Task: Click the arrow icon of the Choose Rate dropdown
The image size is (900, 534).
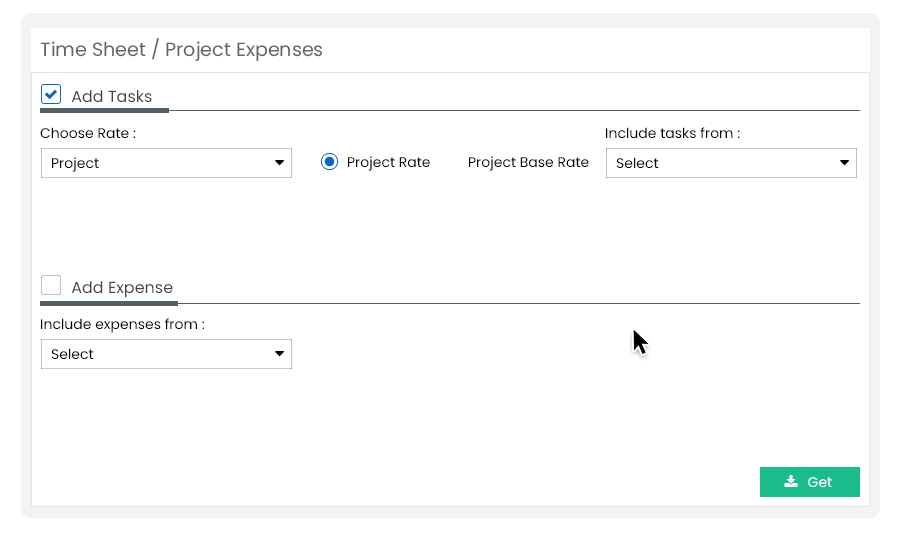Action: tap(280, 163)
